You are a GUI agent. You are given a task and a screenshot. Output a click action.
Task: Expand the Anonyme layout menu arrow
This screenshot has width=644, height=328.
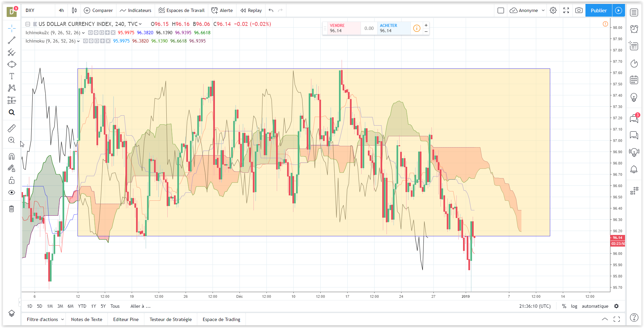pyautogui.click(x=543, y=10)
